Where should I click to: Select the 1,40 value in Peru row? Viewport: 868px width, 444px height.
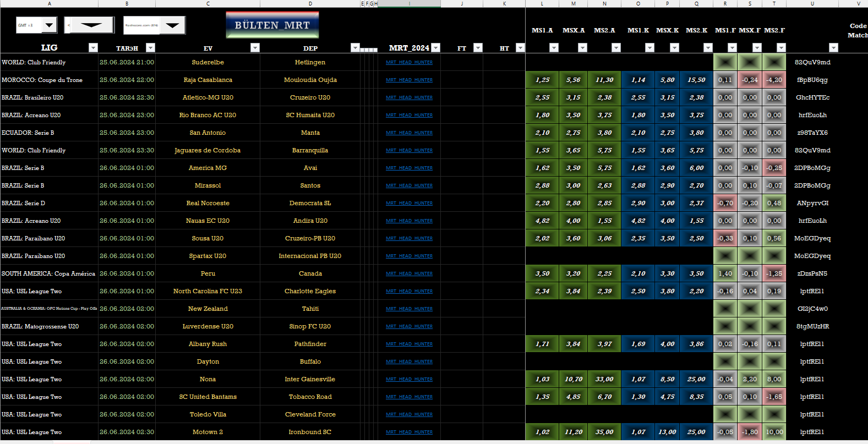(x=725, y=273)
